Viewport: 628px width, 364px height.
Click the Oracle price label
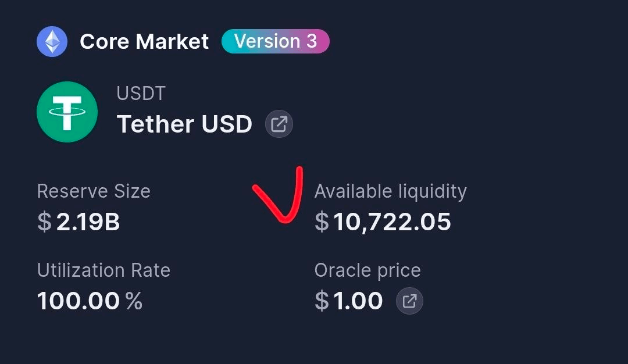(367, 270)
